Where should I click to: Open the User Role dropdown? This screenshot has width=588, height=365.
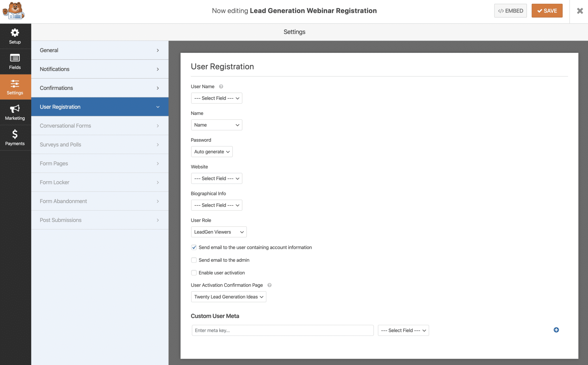(218, 232)
